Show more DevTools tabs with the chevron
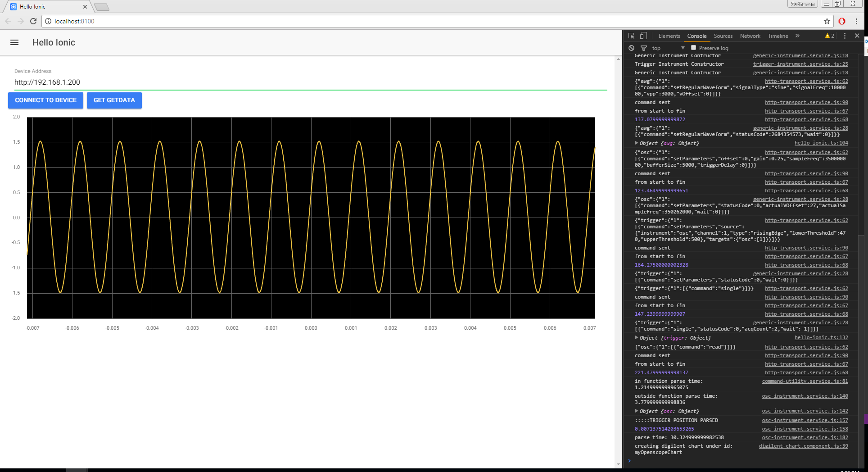 coord(797,36)
